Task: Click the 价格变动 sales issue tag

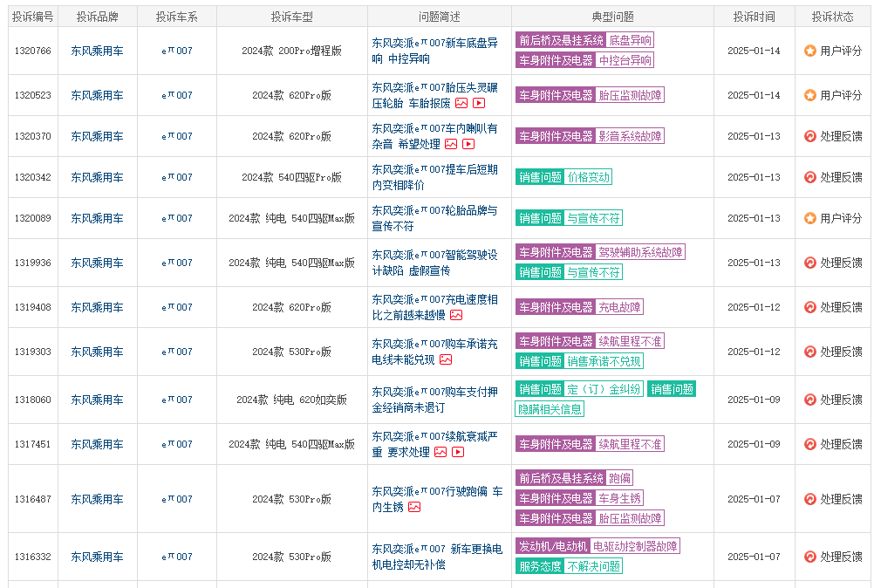Action: pos(589,177)
